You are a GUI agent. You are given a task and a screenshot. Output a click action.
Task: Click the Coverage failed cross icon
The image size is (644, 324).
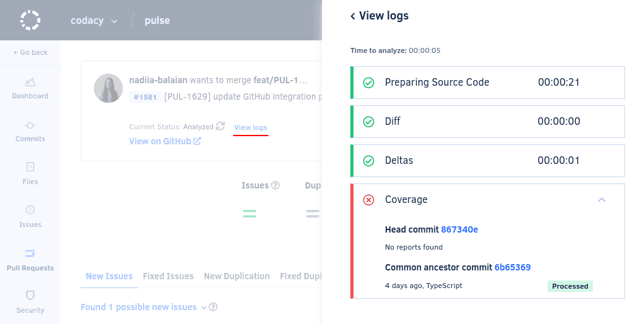tap(369, 200)
